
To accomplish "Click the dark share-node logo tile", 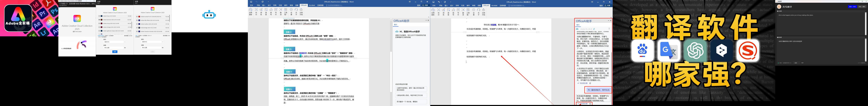I will pyautogui.click(x=721, y=50).
